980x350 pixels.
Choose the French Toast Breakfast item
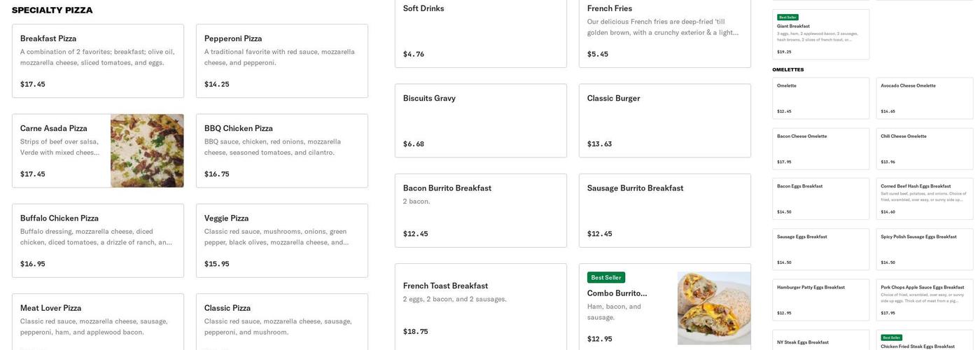480,307
